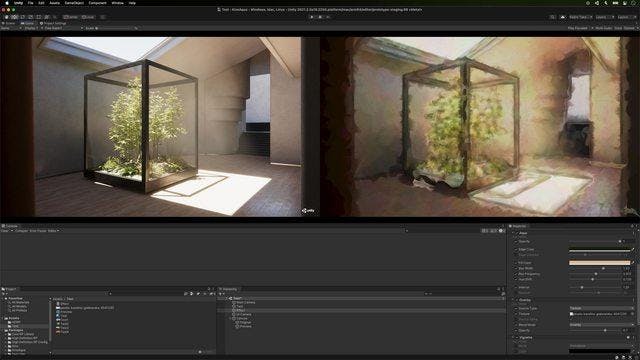The height and width of the screenshot is (360, 640).
Task: Open the Help menu
Action: pyautogui.click(x=132, y=3)
